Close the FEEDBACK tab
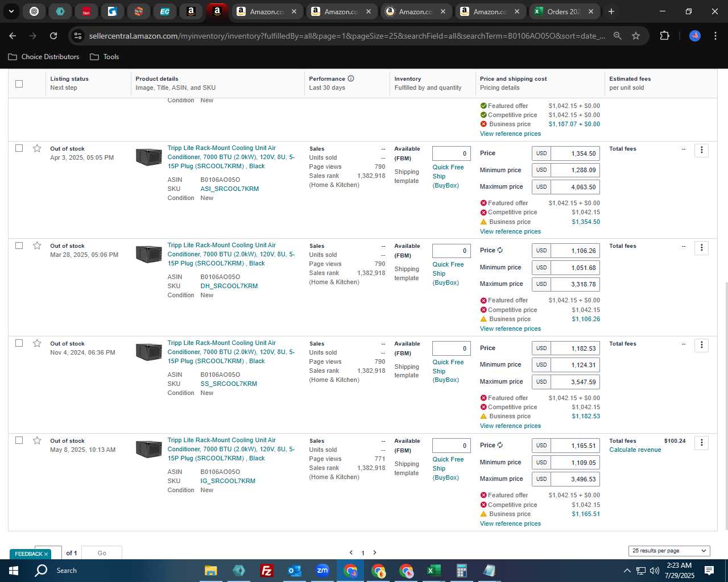728x582 pixels. pos(46,554)
